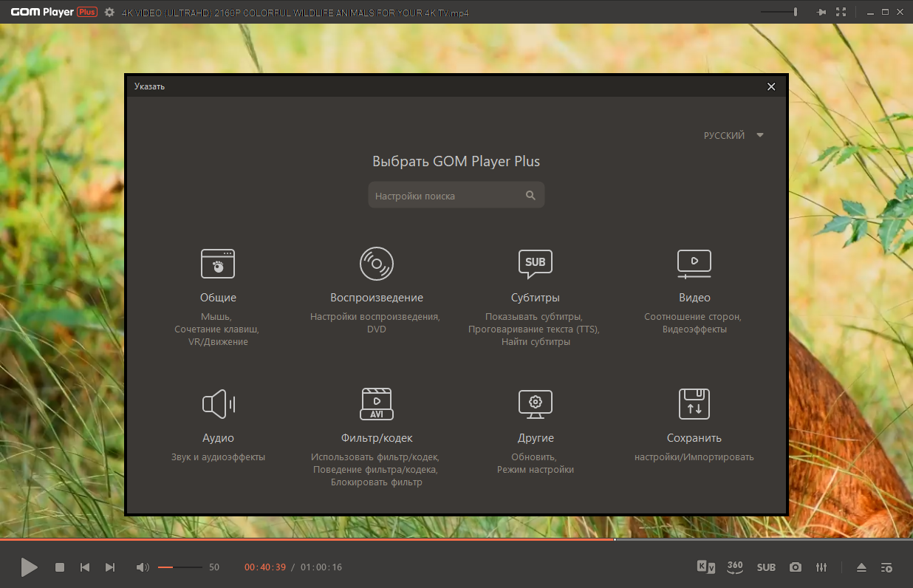Open the Фильтр/кодек AVI icon
Viewport: 913px width, 588px height.
tap(377, 403)
